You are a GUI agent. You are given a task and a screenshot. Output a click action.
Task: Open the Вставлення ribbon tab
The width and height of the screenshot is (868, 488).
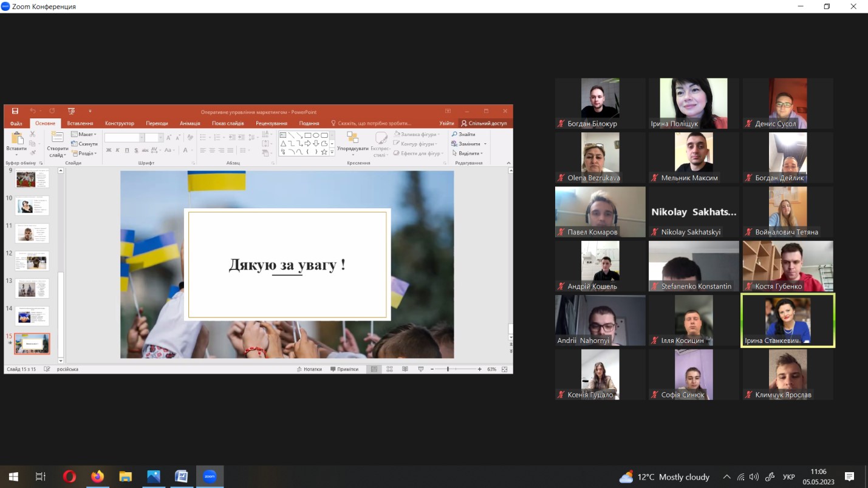[x=80, y=123]
